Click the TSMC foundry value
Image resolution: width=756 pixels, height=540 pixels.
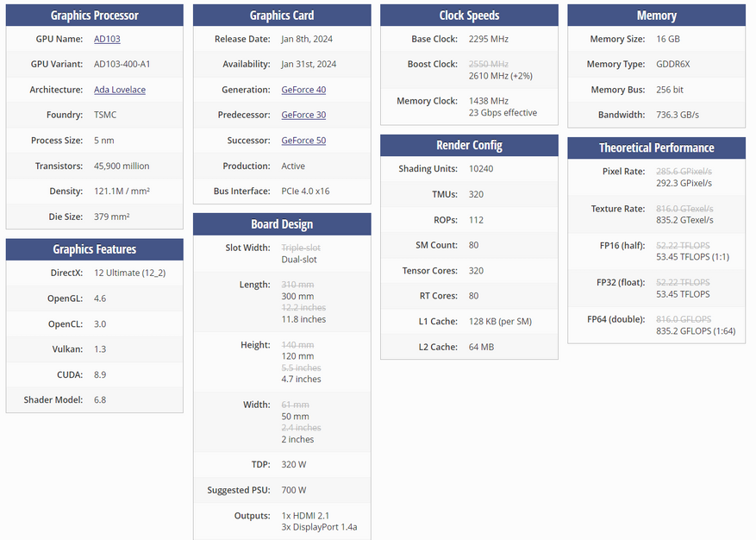[105, 115]
